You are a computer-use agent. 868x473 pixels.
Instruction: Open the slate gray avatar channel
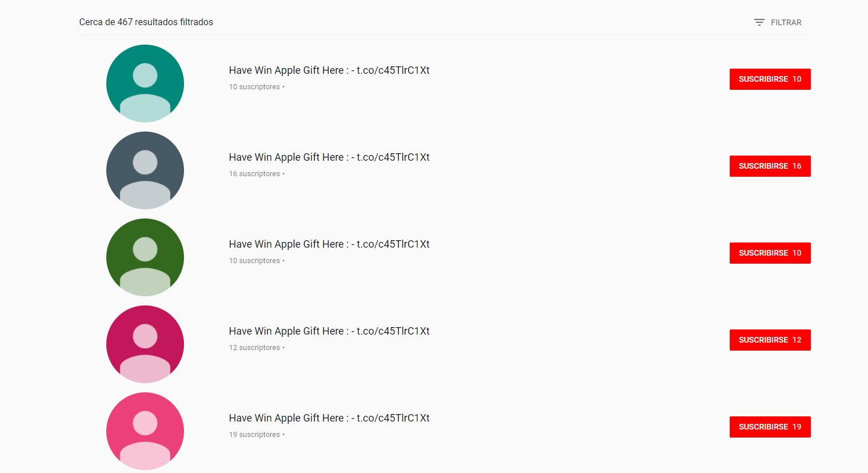pos(145,170)
